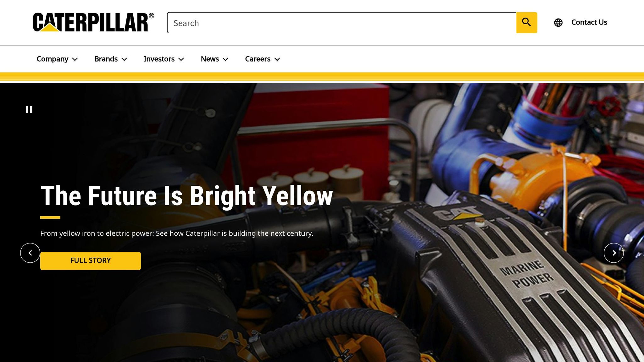Open the globe language selector icon
Screen dimensions: 644x362
(558, 23)
